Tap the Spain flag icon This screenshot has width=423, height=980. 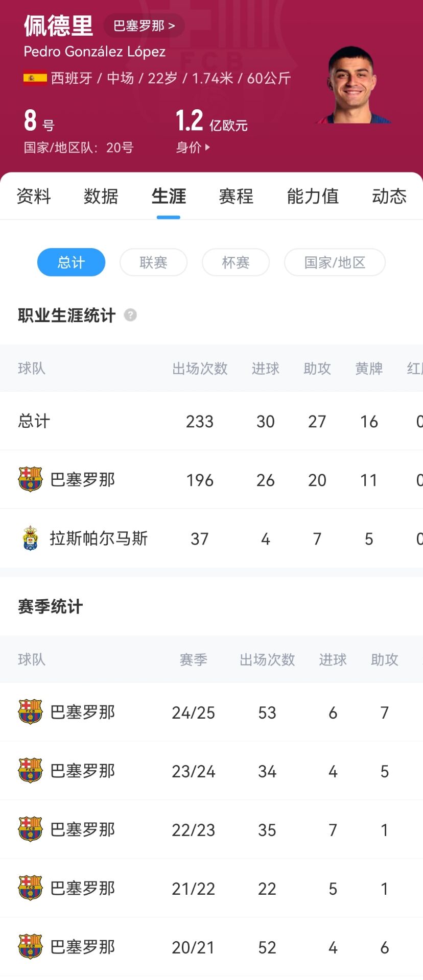(x=35, y=78)
